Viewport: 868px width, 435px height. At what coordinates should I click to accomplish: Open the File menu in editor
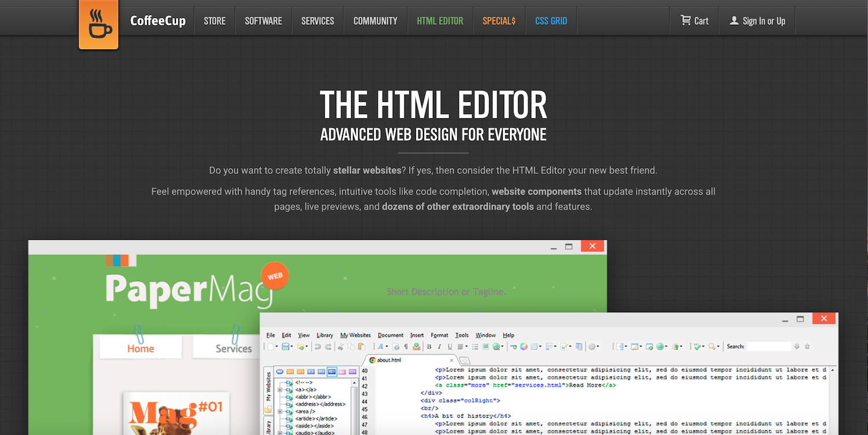coord(271,335)
